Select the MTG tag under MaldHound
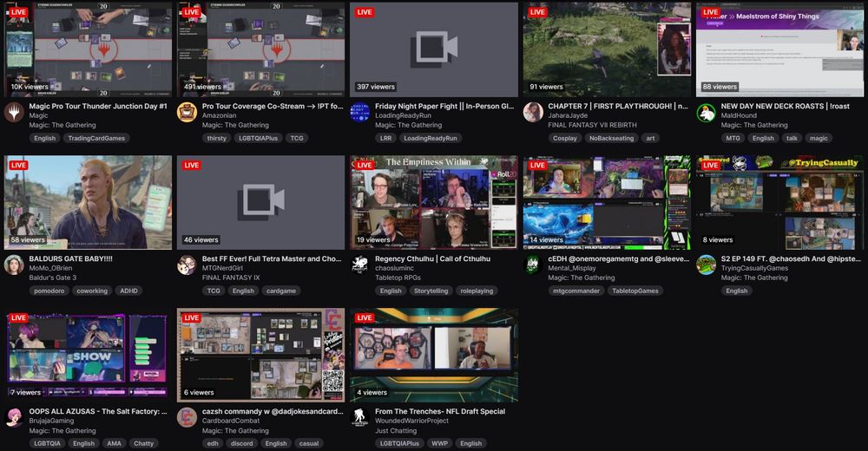The height and width of the screenshot is (451, 868). coord(733,139)
